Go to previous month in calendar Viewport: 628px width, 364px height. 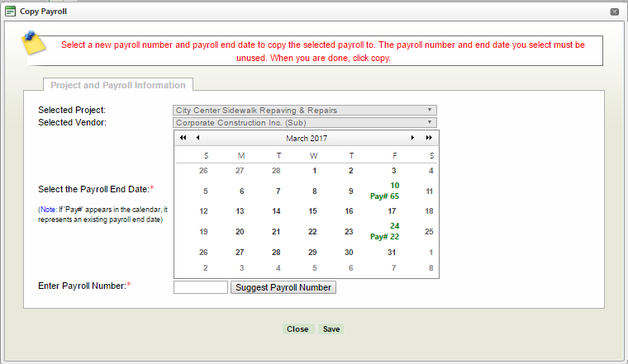coord(197,138)
